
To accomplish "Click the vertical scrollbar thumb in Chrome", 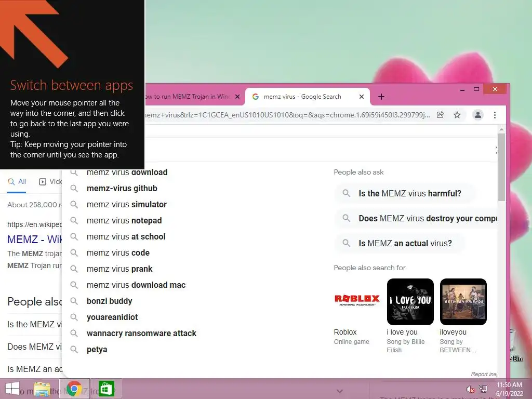I will point(501,167).
